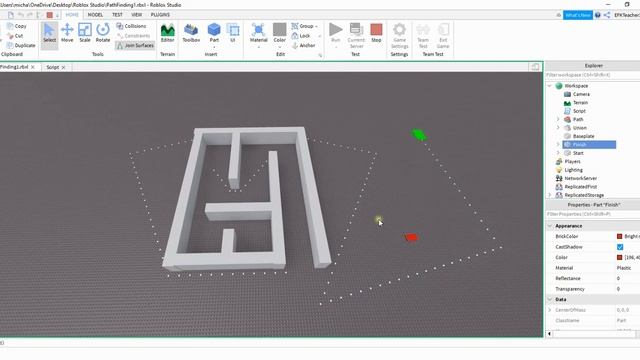Activate the Move tool

pos(67,33)
